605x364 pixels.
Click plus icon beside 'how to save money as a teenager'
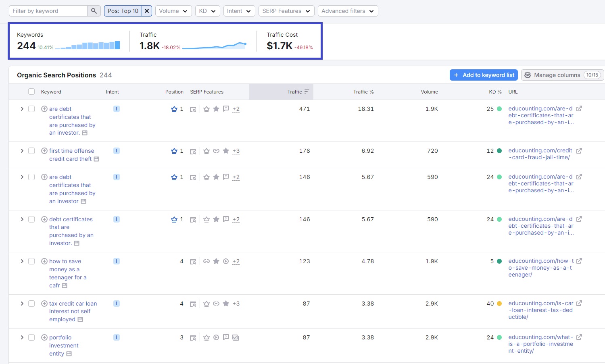44,261
